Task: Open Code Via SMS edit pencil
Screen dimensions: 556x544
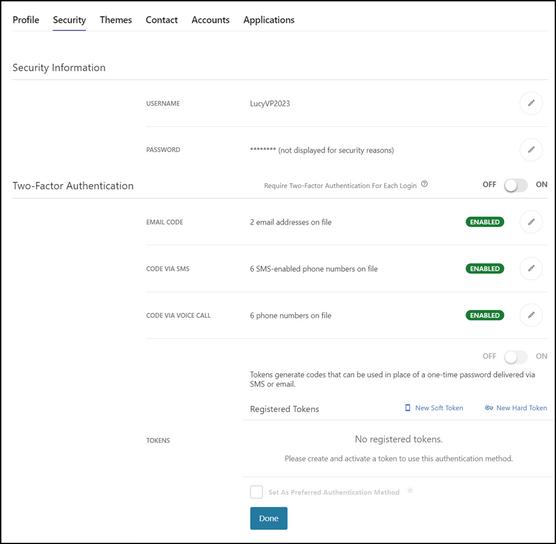Action: click(531, 268)
